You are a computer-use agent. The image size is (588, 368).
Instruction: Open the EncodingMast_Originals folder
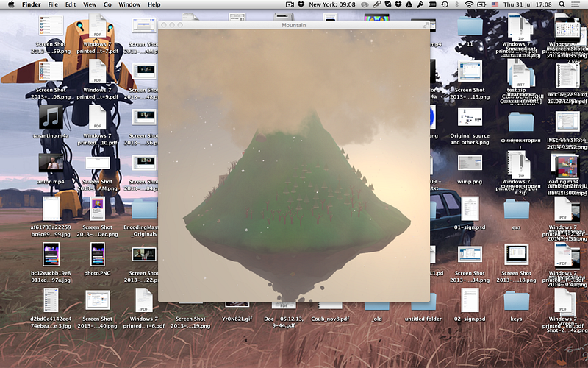coord(144,209)
